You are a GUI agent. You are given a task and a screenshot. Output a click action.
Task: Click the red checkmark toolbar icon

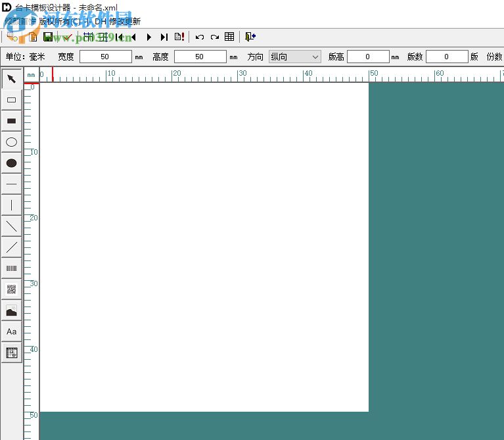[x=67, y=37]
